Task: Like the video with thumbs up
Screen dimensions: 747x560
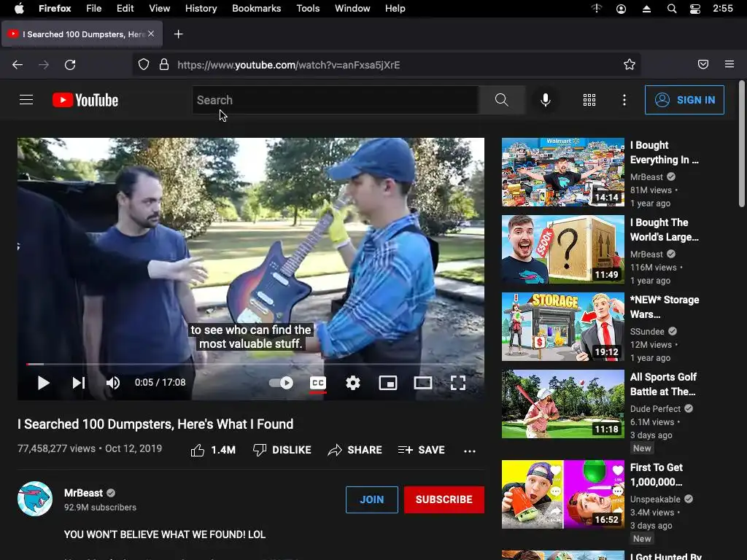Action: (x=213, y=450)
